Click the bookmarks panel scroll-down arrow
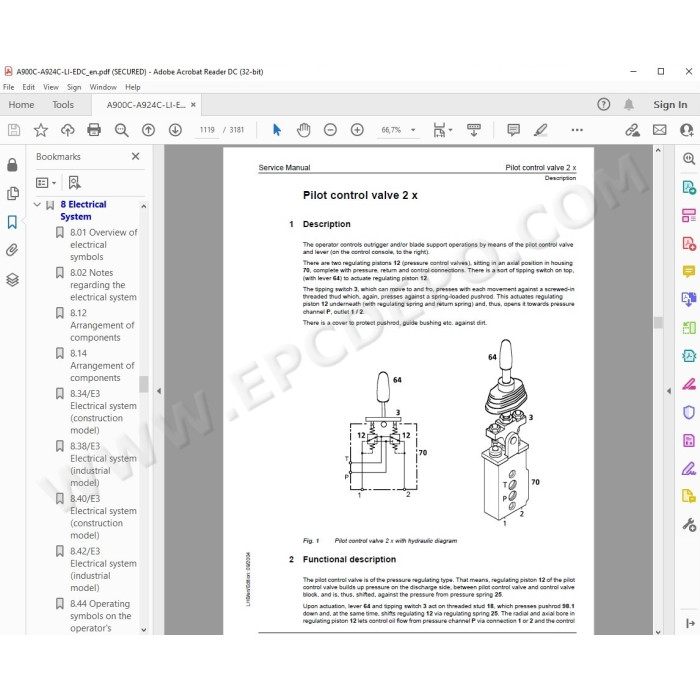 [x=144, y=630]
